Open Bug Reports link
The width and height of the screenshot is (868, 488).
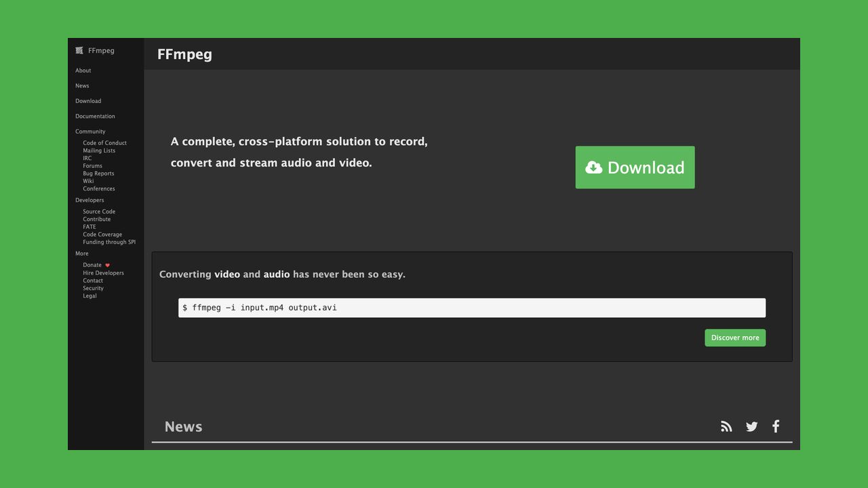[x=98, y=174]
